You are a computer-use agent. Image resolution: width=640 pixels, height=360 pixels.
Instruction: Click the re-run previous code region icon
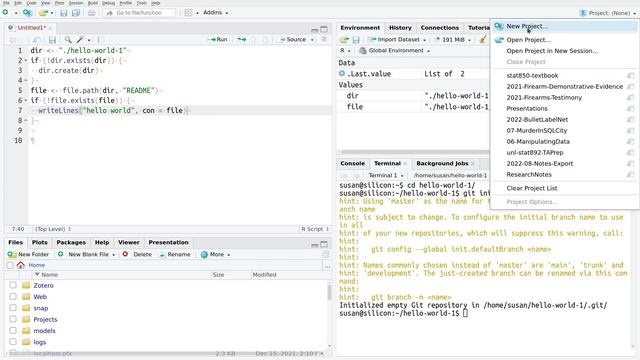pyautogui.click(x=242, y=40)
